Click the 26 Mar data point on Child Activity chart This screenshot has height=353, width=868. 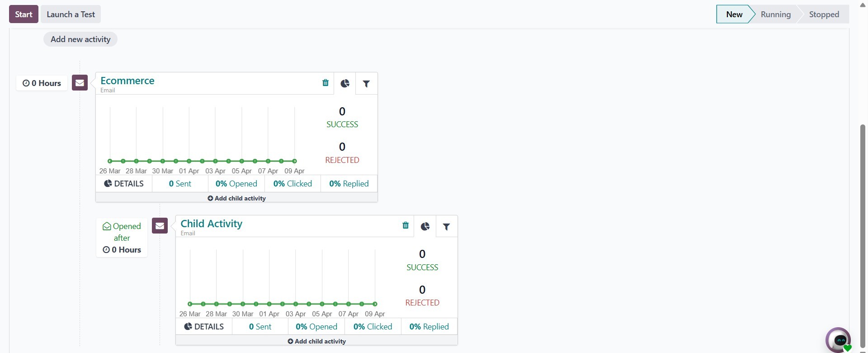coord(190,304)
